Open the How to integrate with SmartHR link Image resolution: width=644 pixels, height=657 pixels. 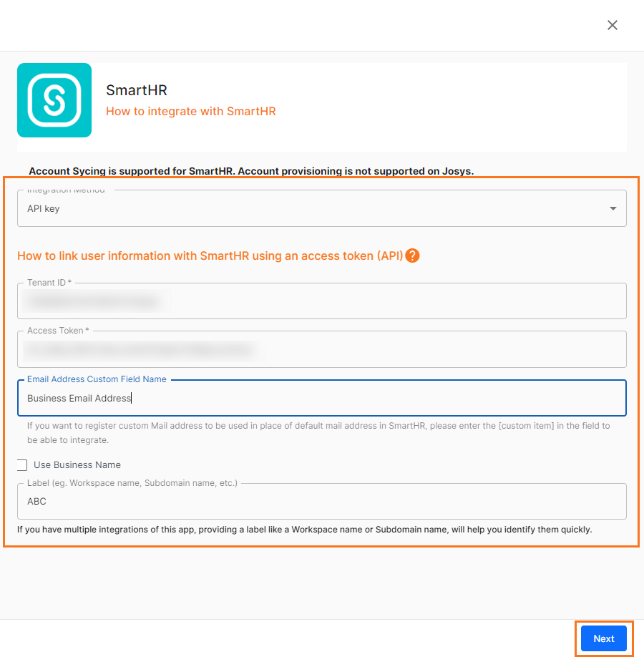190,112
